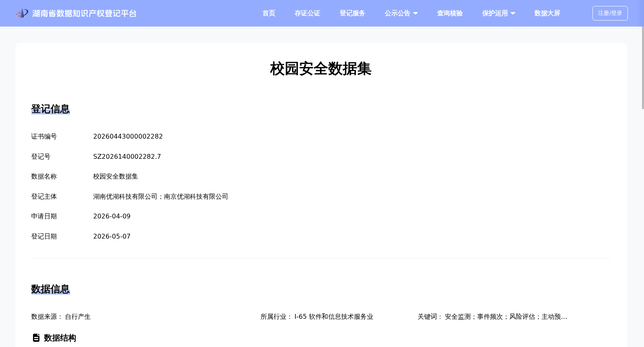Click the registrant 湖南优湖科技有限公司；南京优湖科技有限公司
Image resolution: width=644 pixels, height=347 pixels.
[161, 197]
